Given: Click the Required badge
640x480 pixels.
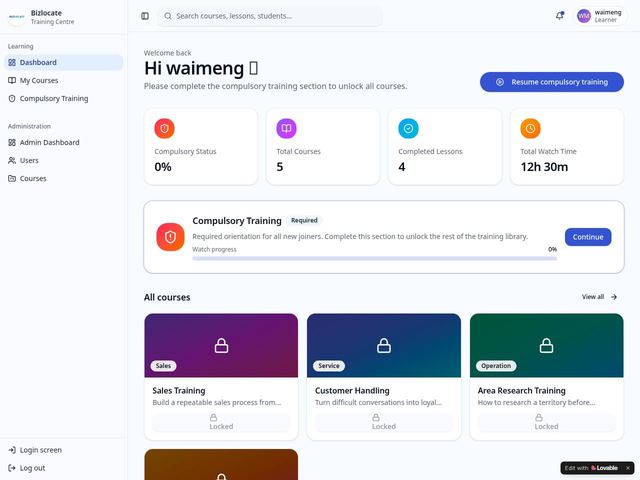Looking at the screenshot, I should coord(304,220).
